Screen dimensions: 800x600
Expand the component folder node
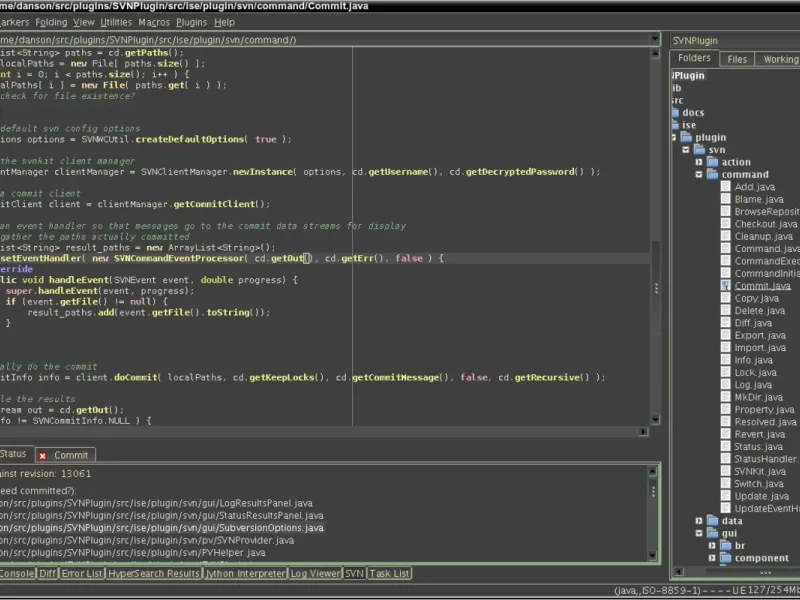(x=712, y=558)
